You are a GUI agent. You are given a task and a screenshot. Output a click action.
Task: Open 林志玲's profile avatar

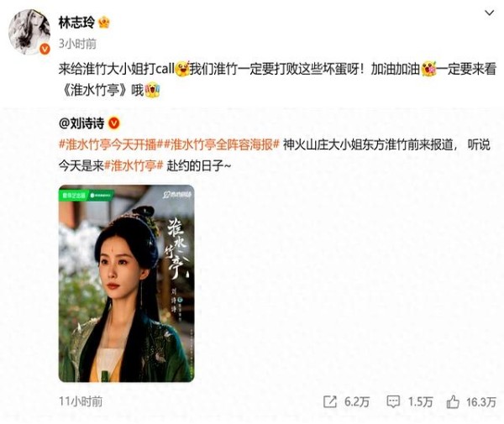tap(29, 32)
